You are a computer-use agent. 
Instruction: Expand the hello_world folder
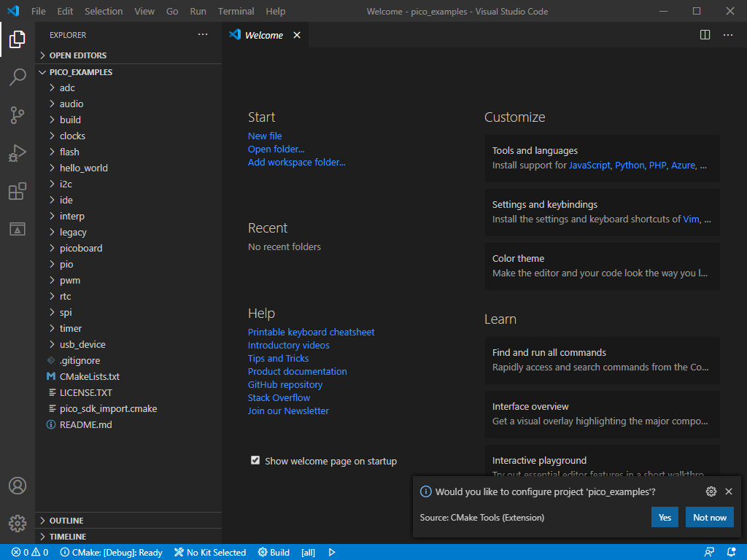128,168
